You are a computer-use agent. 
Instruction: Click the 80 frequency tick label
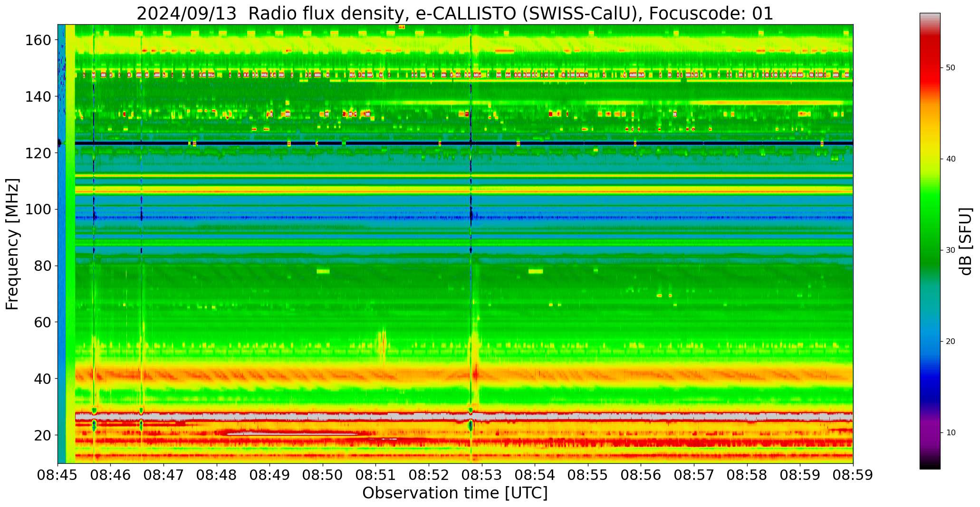click(43, 266)
